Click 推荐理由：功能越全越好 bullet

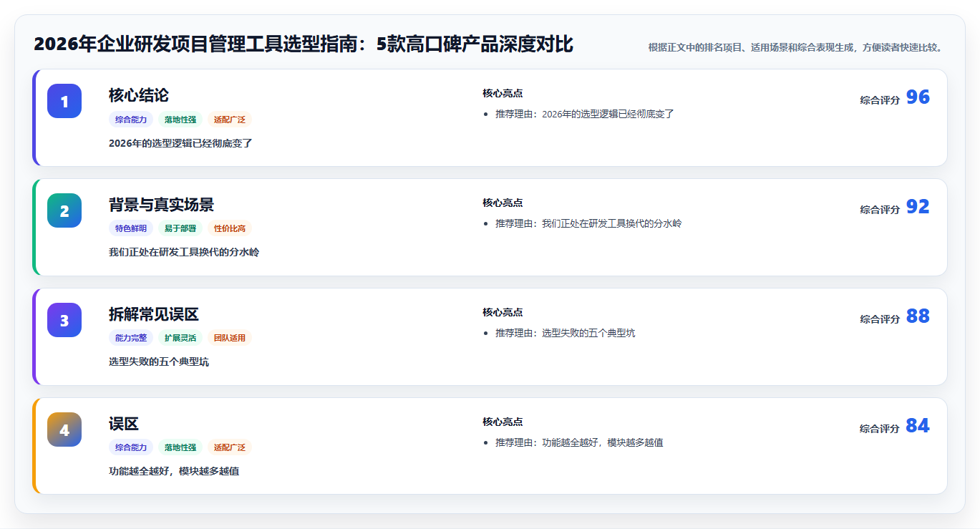pos(579,442)
